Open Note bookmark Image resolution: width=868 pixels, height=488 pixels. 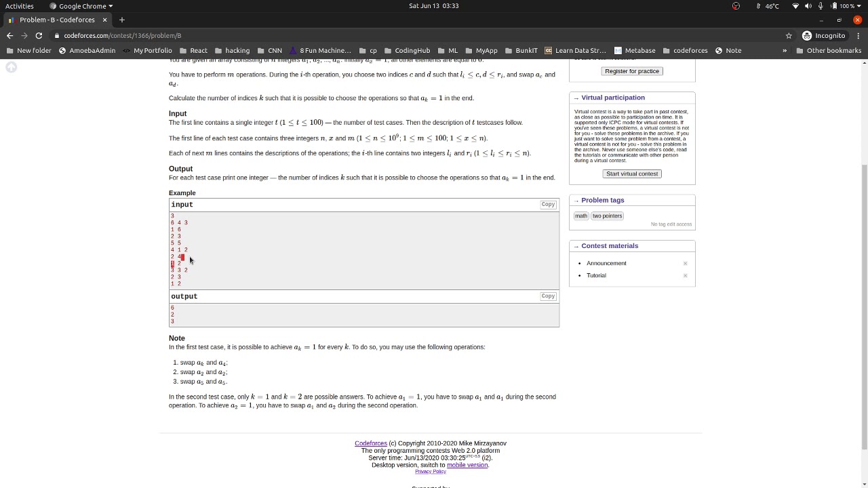pyautogui.click(x=728, y=50)
